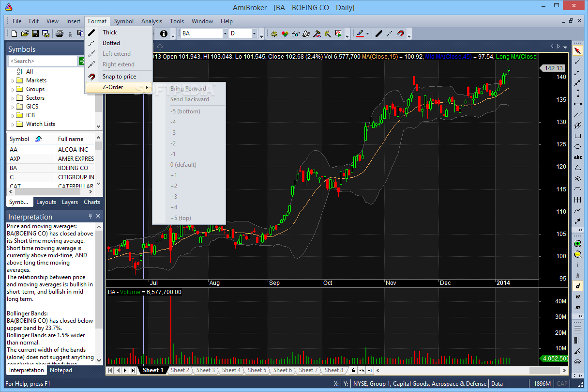The image size is (588, 392).
Task: Expand the Markets tree node
Action: [x=13, y=80]
